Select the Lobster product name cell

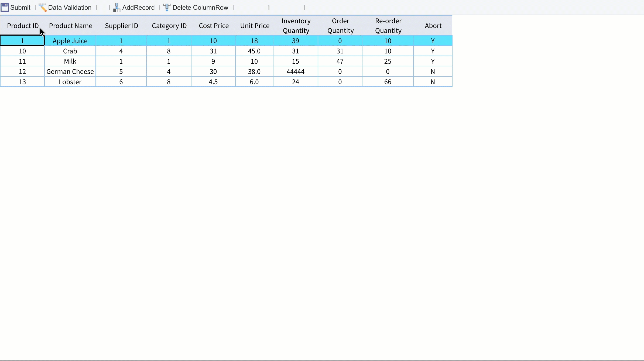click(70, 82)
